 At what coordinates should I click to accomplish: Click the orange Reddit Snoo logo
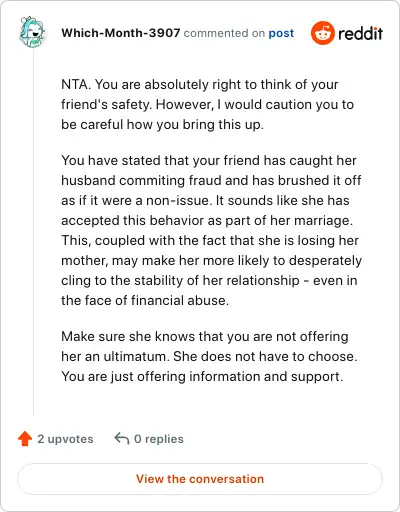click(x=322, y=33)
